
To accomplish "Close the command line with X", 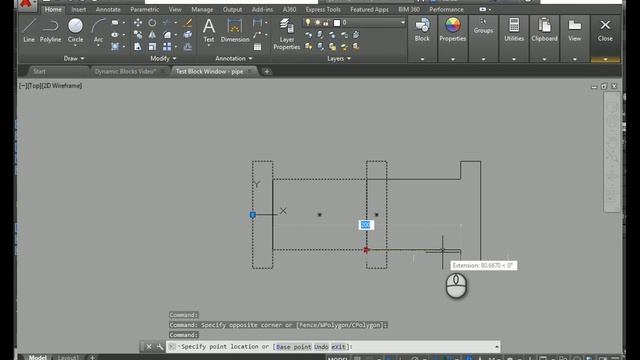I will (149, 347).
